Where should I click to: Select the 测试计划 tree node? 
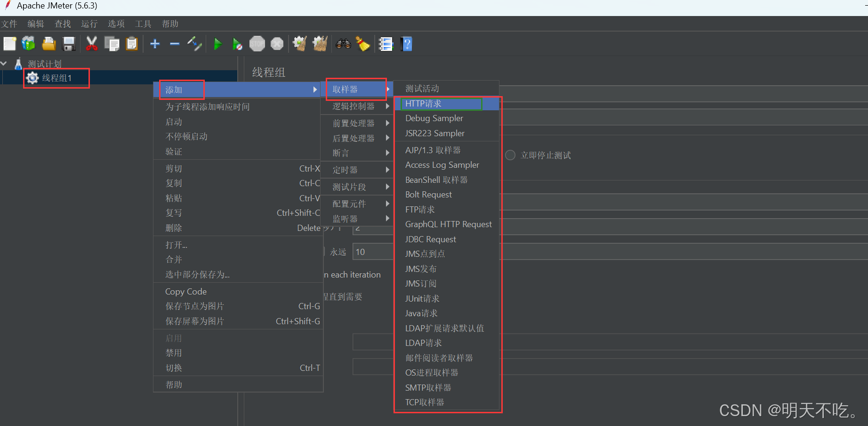pos(44,64)
